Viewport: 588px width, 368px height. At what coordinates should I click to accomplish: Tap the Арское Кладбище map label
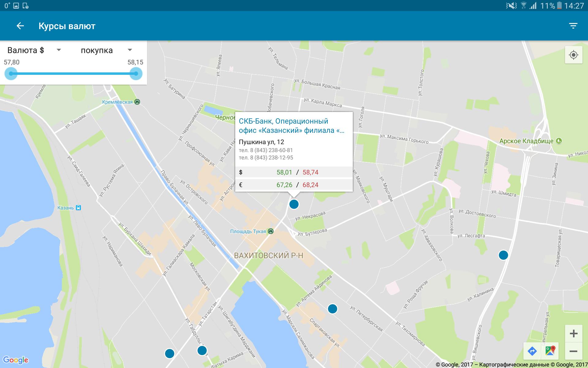point(526,141)
